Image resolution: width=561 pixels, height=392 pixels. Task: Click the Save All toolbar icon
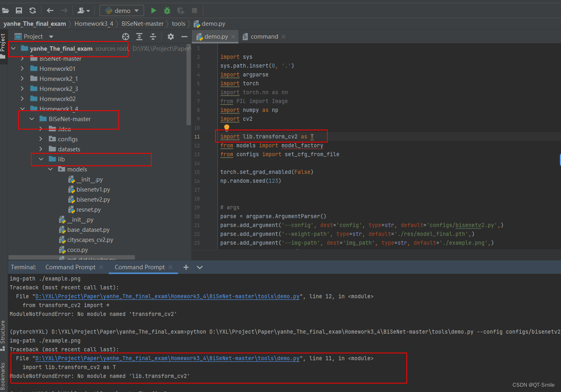click(x=19, y=10)
